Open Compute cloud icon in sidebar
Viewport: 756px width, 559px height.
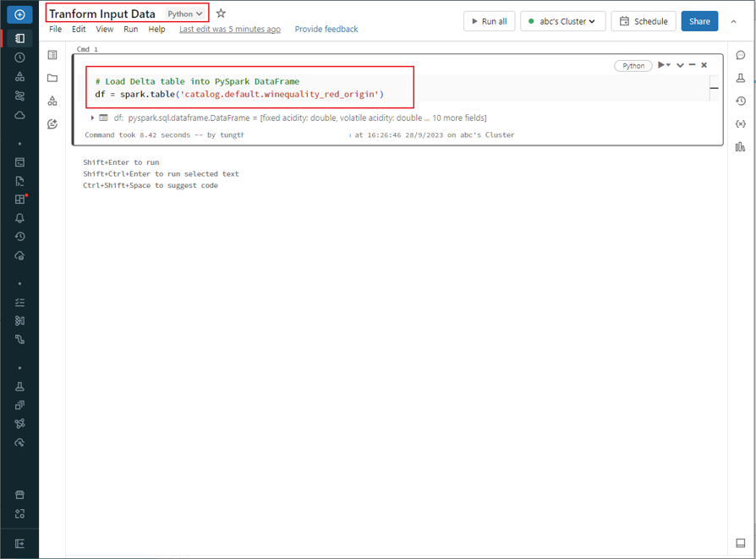(19, 115)
